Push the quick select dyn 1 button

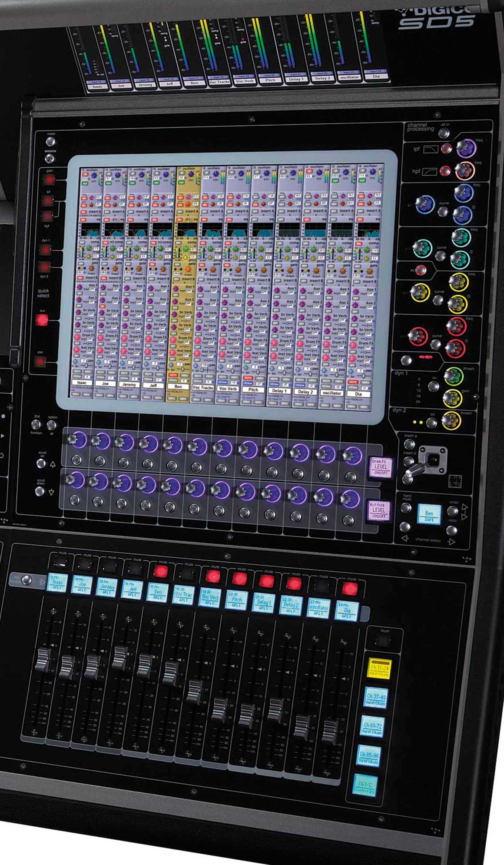point(45,250)
